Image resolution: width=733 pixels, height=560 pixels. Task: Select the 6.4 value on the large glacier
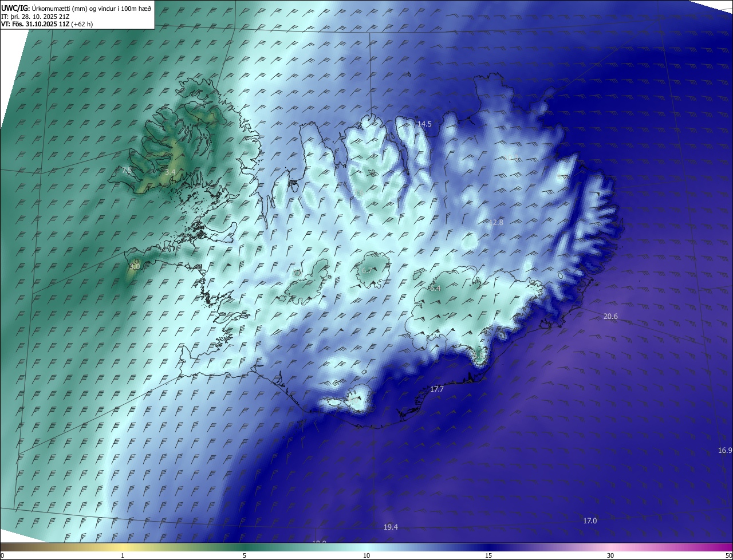[435, 288]
